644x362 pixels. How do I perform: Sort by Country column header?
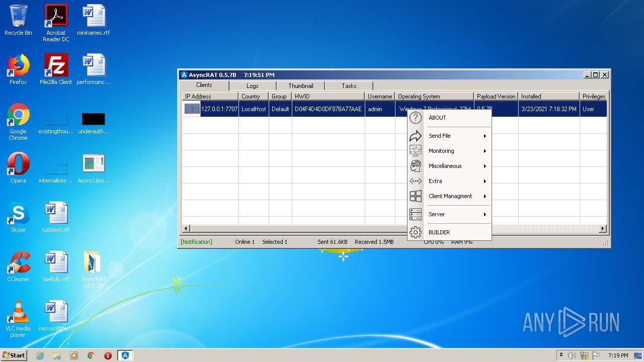coord(254,96)
